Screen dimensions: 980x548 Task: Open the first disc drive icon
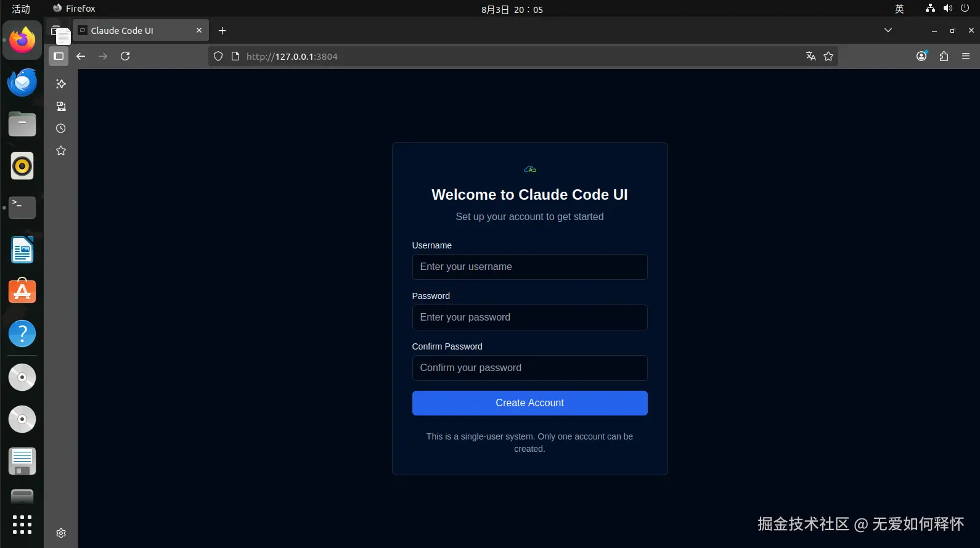pyautogui.click(x=22, y=377)
